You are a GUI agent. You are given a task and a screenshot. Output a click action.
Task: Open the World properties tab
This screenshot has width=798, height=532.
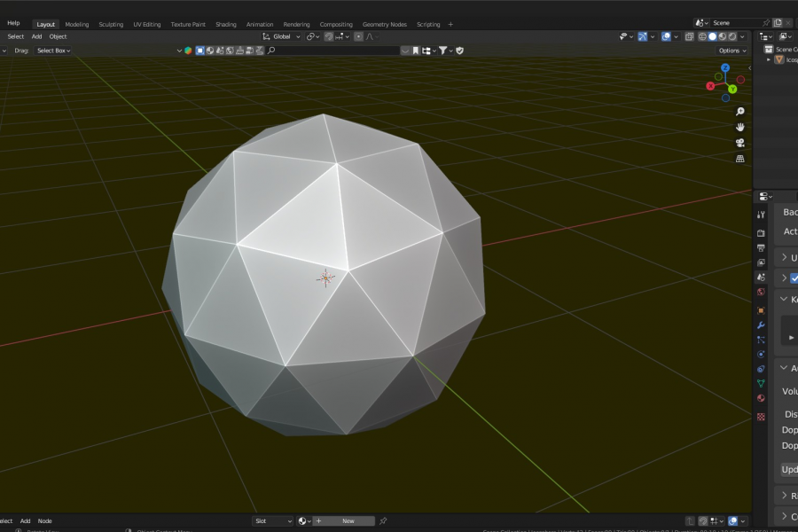point(761,292)
